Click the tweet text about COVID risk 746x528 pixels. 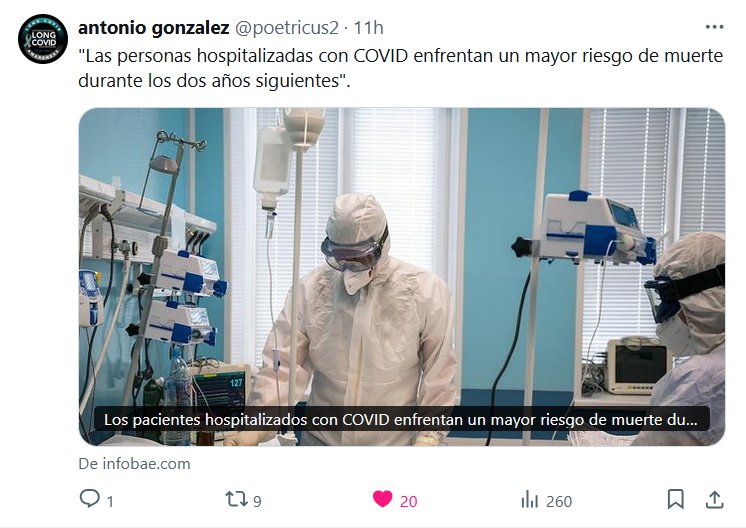pyautogui.click(x=401, y=68)
